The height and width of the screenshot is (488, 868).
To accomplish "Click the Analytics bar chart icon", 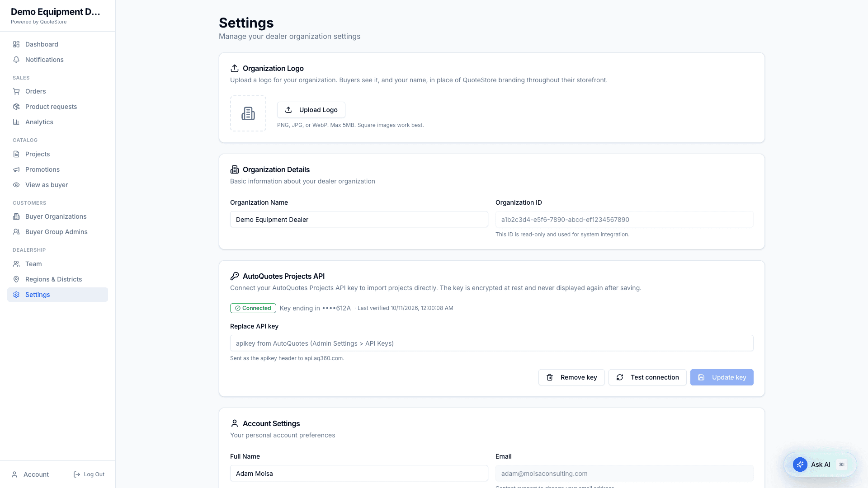I will [16, 122].
